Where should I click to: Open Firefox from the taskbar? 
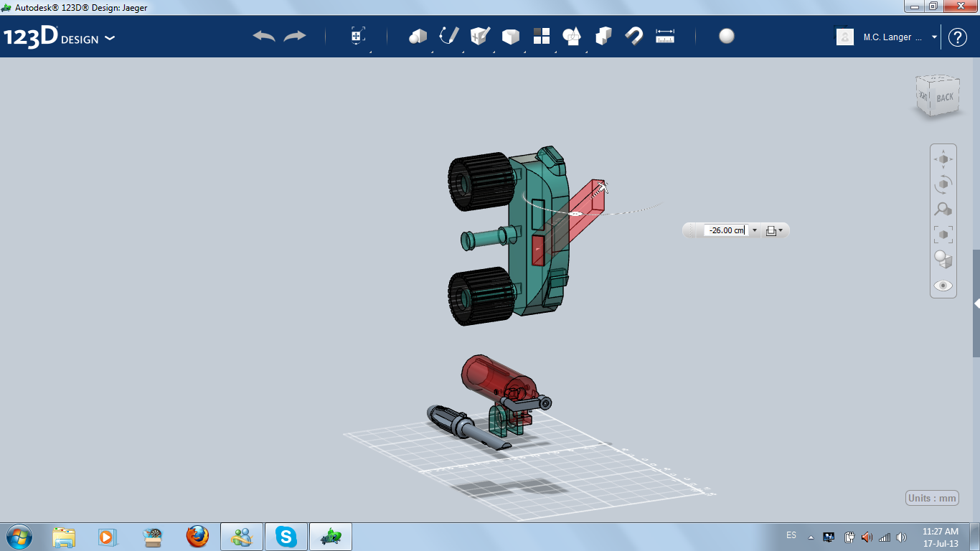pyautogui.click(x=197, y=537)
